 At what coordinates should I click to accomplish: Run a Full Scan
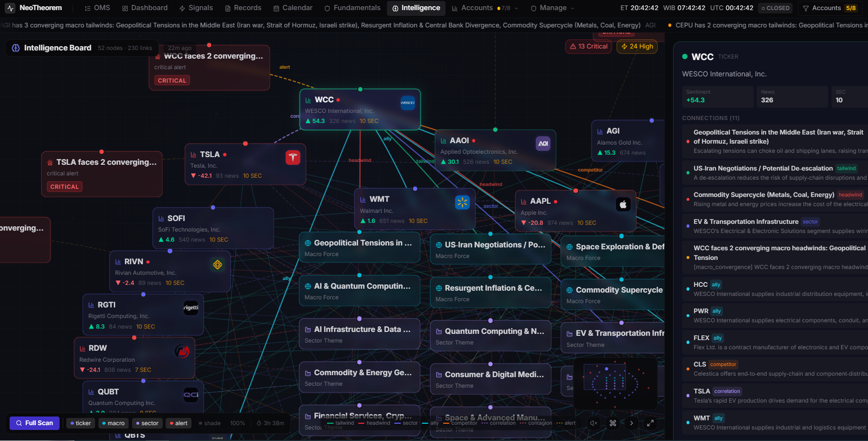(35, 423)
